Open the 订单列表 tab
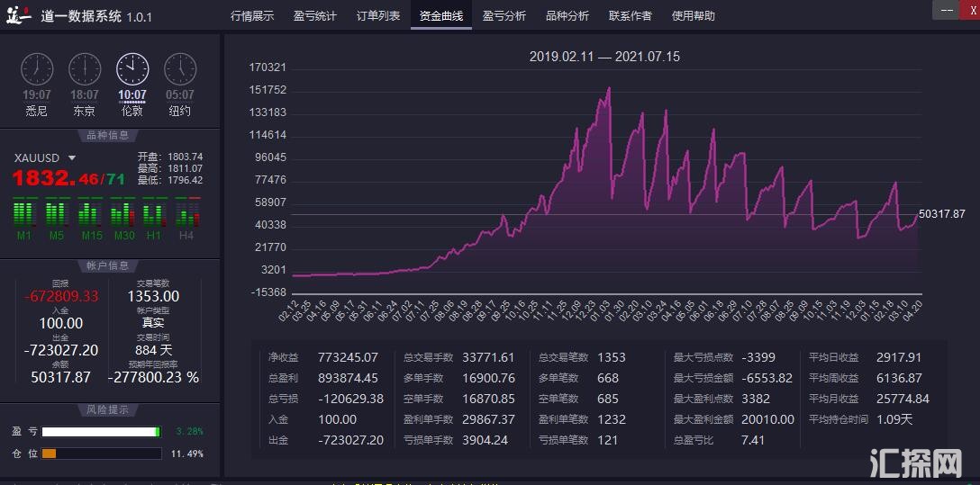The image size is (980, 485). pos(378,16)
